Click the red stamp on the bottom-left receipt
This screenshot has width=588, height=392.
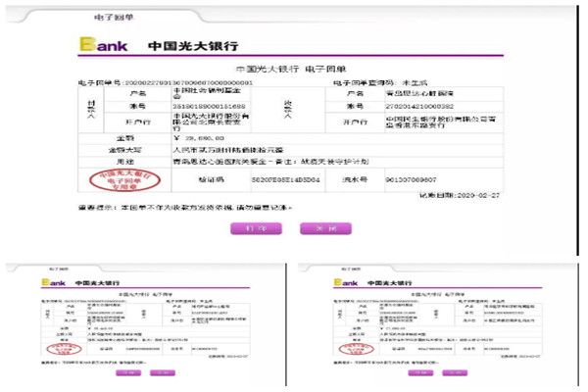tap(64, 349)
